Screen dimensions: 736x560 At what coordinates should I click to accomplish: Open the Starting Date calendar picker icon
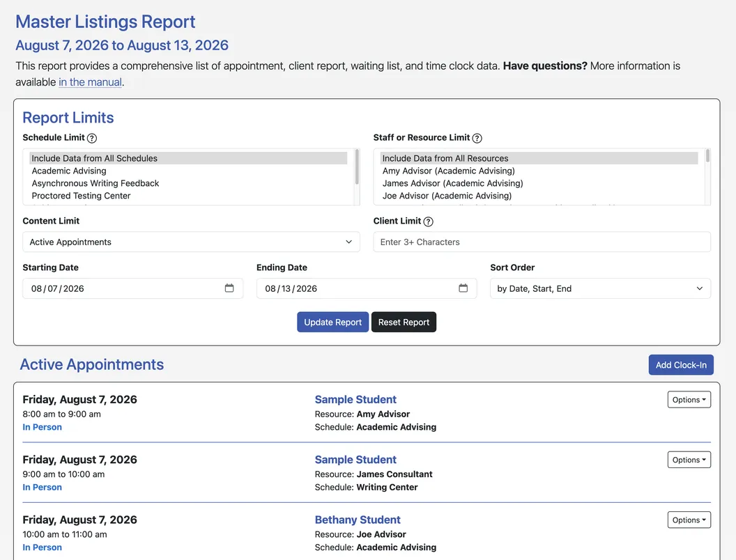229,288
